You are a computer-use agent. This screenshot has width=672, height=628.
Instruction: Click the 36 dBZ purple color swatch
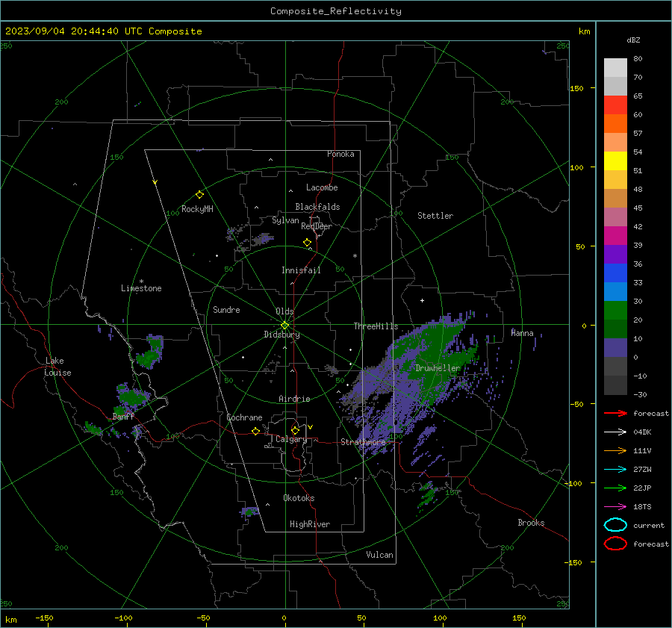[615, 254]
